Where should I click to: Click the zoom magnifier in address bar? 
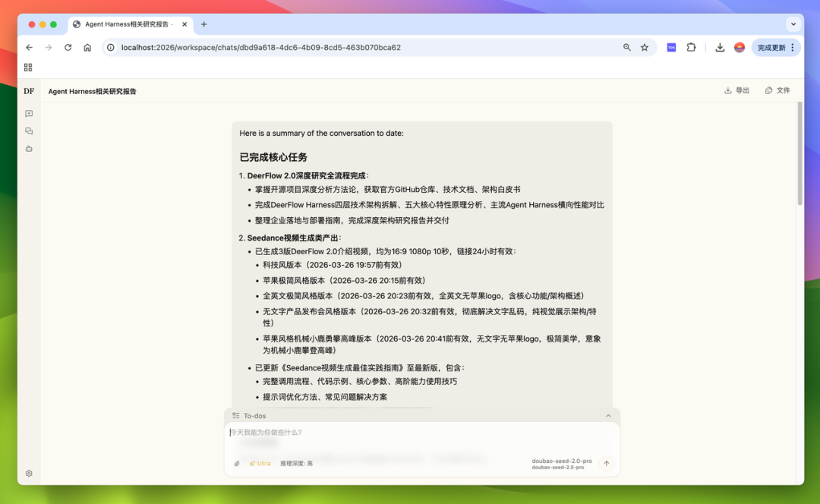point(627,48)
